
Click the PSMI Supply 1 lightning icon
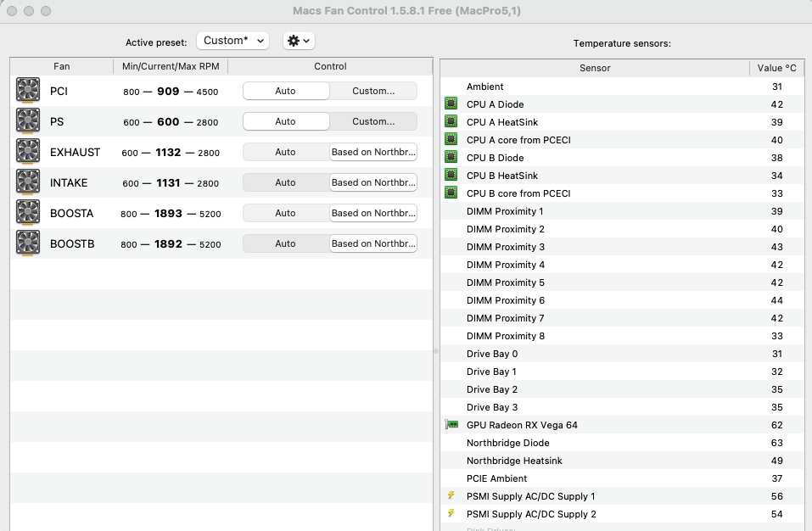tap(451, 495)
